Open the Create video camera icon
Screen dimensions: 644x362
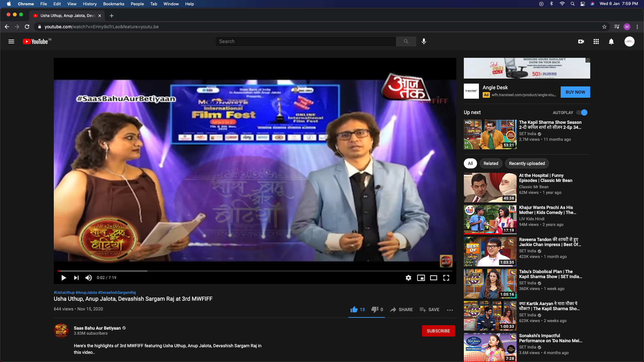coord(581,41)
